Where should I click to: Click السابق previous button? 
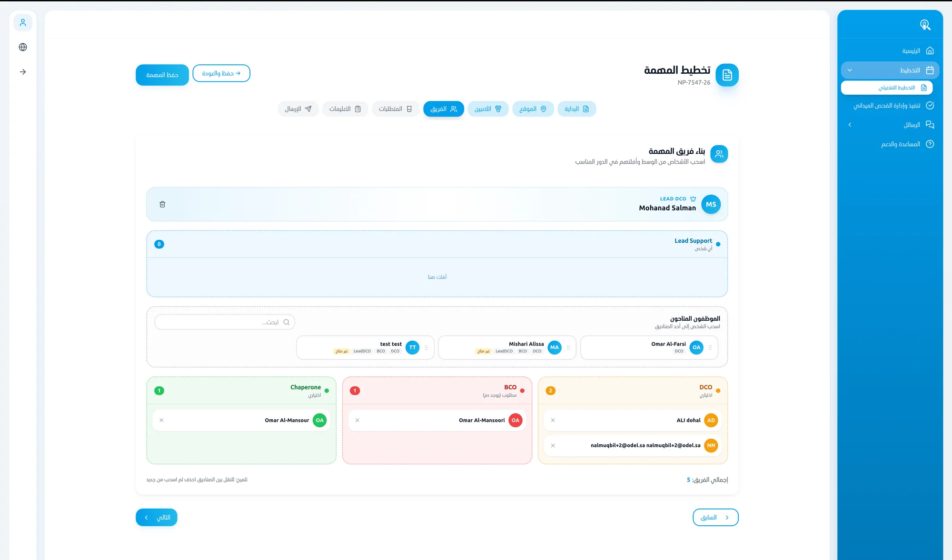click(x=715, y=517)
